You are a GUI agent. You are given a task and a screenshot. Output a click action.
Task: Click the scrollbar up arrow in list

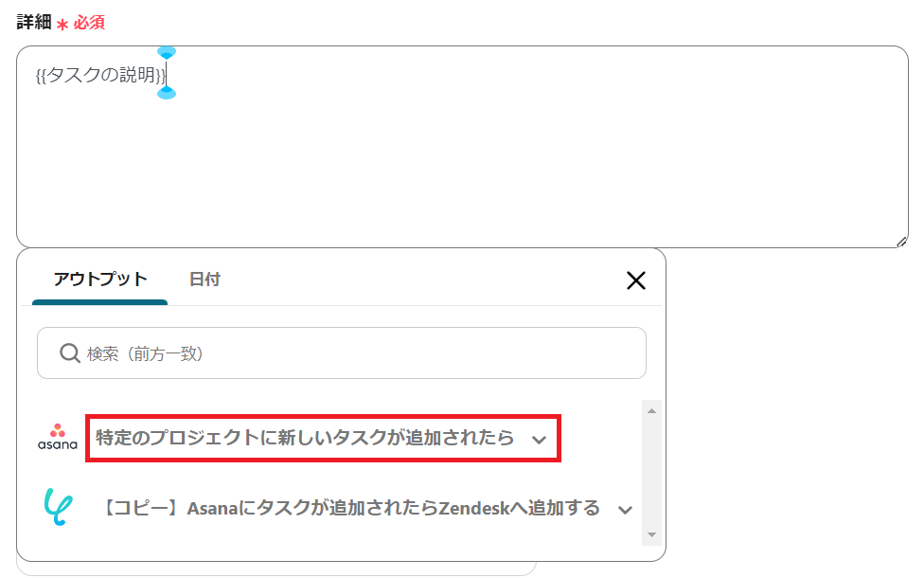tap(651, 409)
